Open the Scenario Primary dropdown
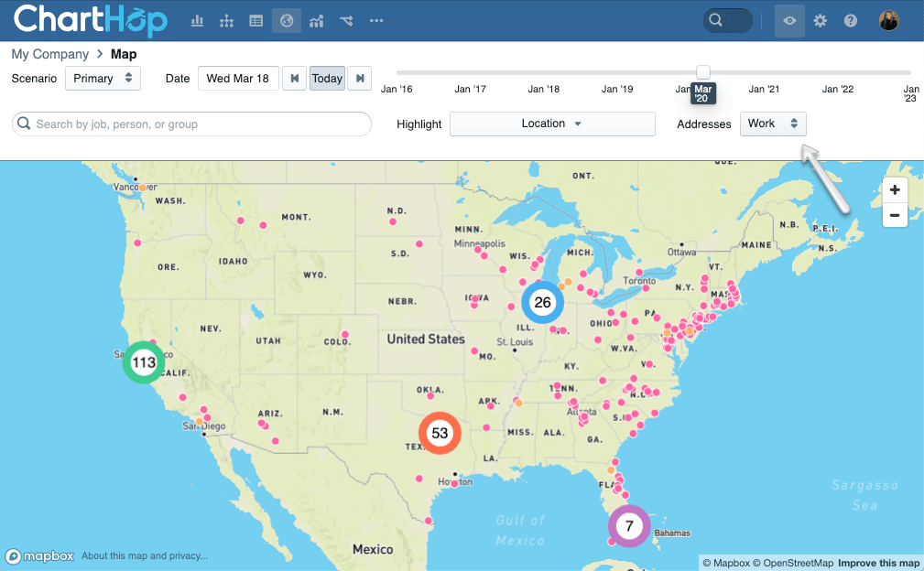 [x=103, y=79]
